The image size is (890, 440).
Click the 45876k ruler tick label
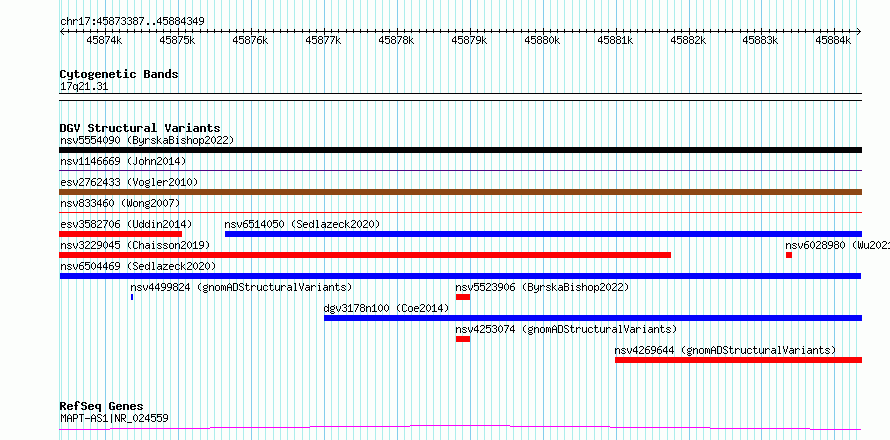(250, 40)
